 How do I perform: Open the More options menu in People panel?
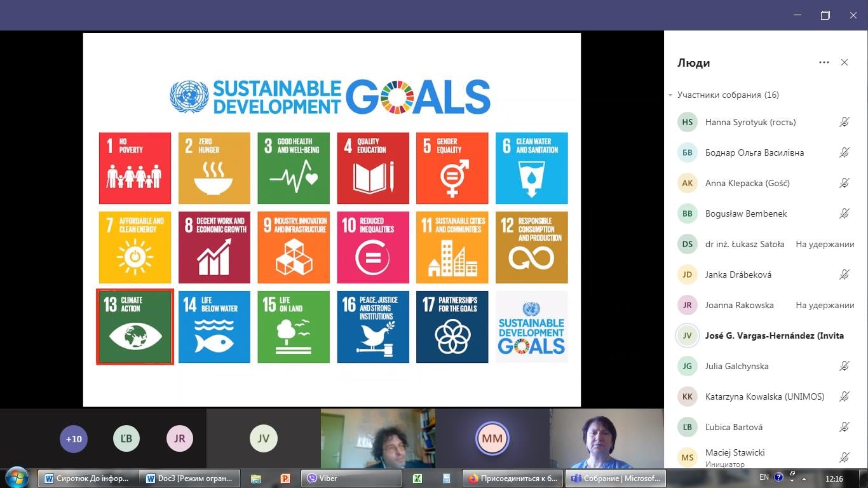click(824, 62)
